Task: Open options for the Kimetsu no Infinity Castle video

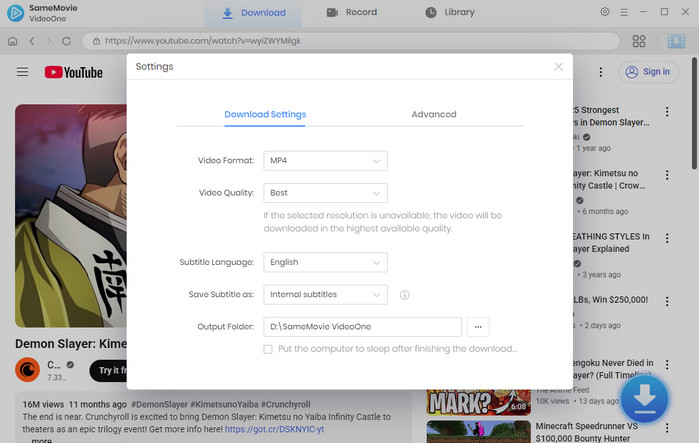Action: click(667, 175)
